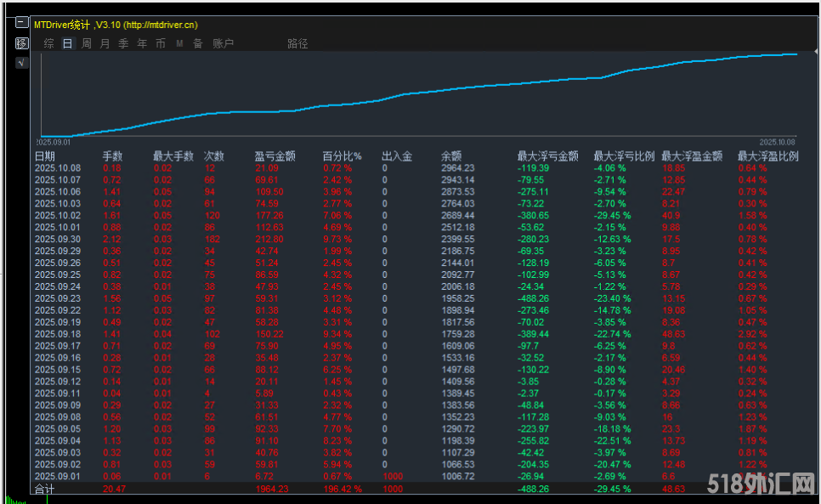This screenshot has height=504, width=821.
Task: Click the M toolbar item
Action: click(178, 43)
